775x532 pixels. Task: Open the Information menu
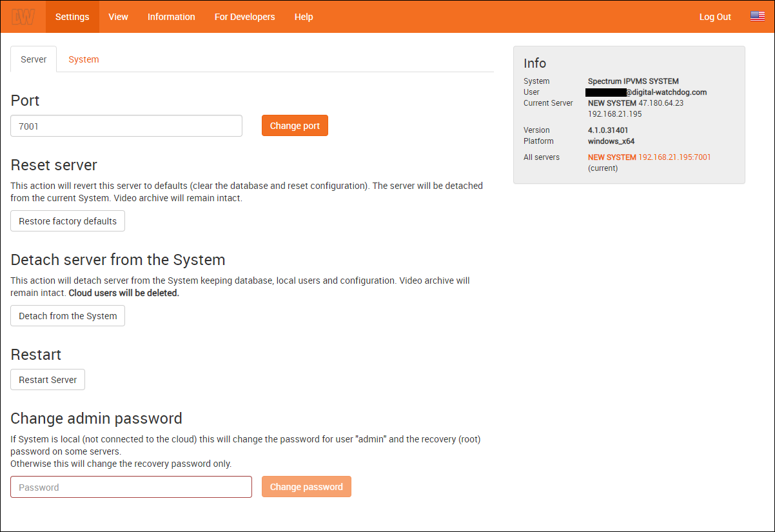tap(171, 17)
